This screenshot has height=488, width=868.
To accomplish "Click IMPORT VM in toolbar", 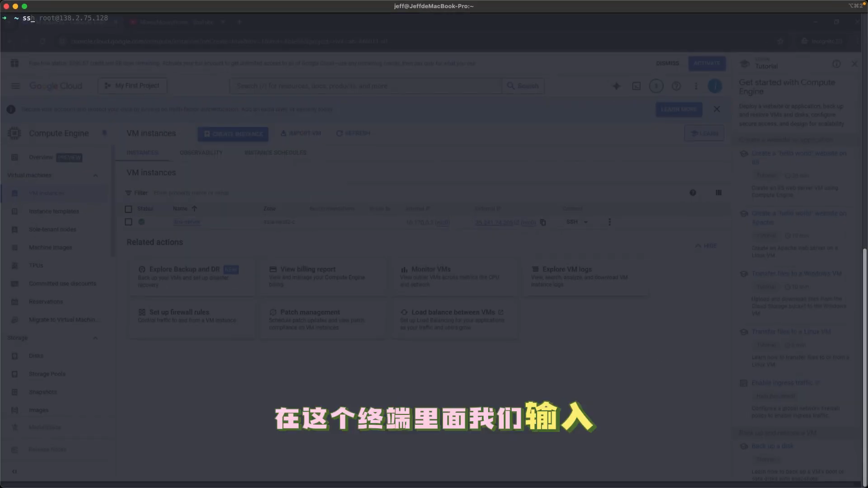I will 301,133.
